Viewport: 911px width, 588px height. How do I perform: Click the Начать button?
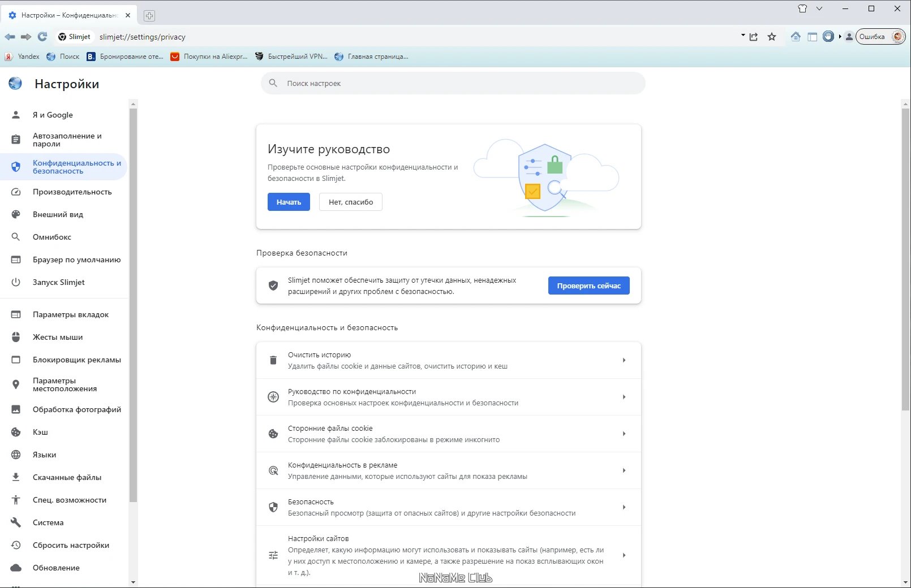[289, 202]
